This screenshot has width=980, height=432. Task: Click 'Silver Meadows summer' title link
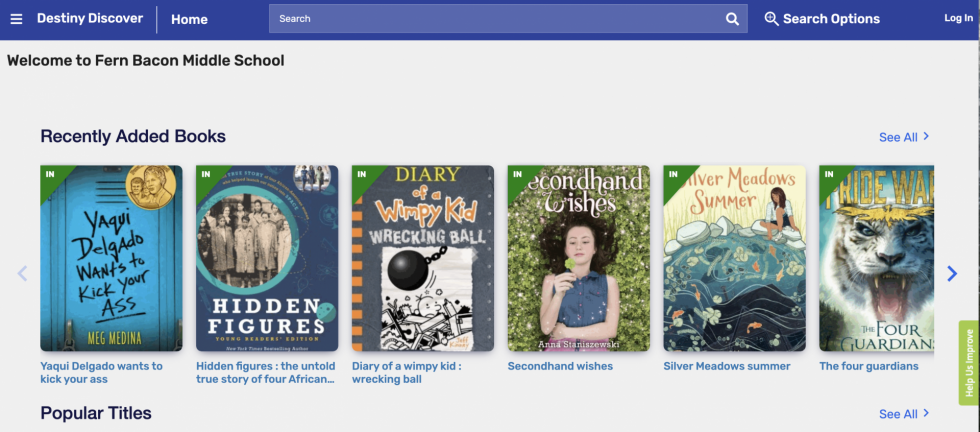click(727, 366)
